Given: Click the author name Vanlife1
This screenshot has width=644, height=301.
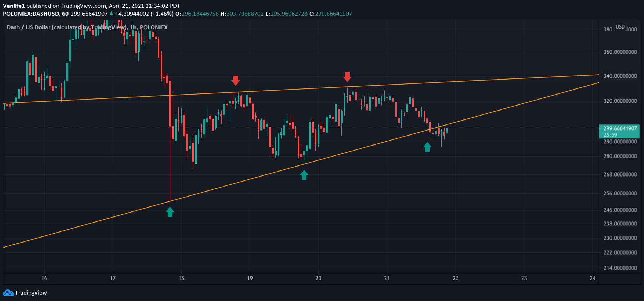Looking at the screenshot, I should pos(14,6).
